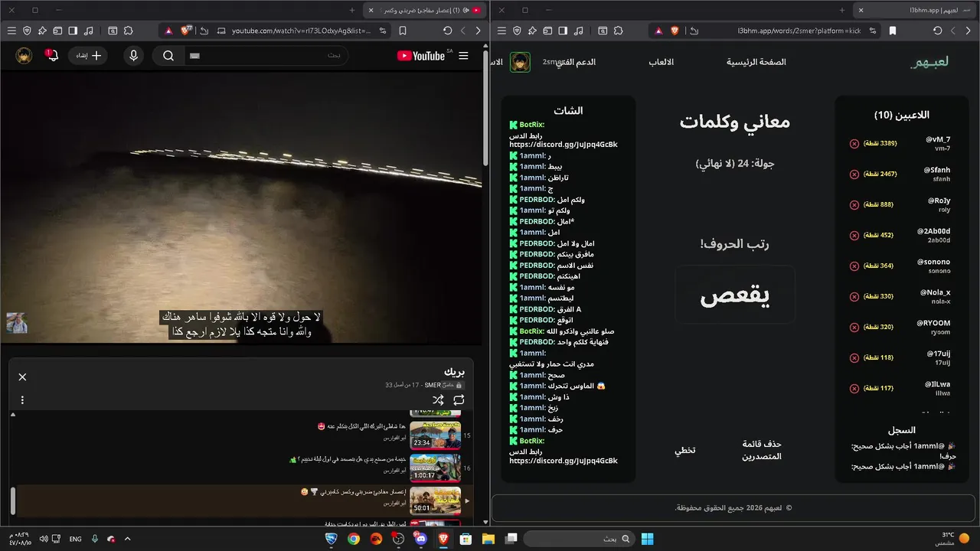Click the تخطي skip button
Screen dimensions: 980x551
tap(684, 450)
